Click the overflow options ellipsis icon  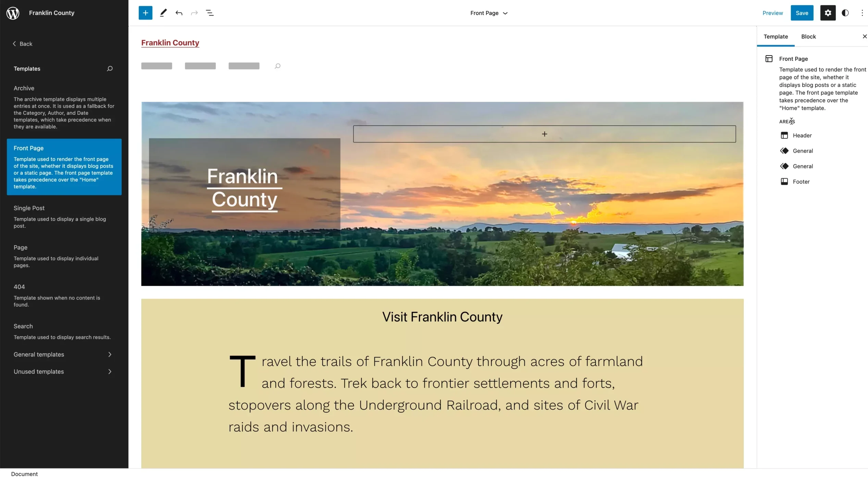862,12
